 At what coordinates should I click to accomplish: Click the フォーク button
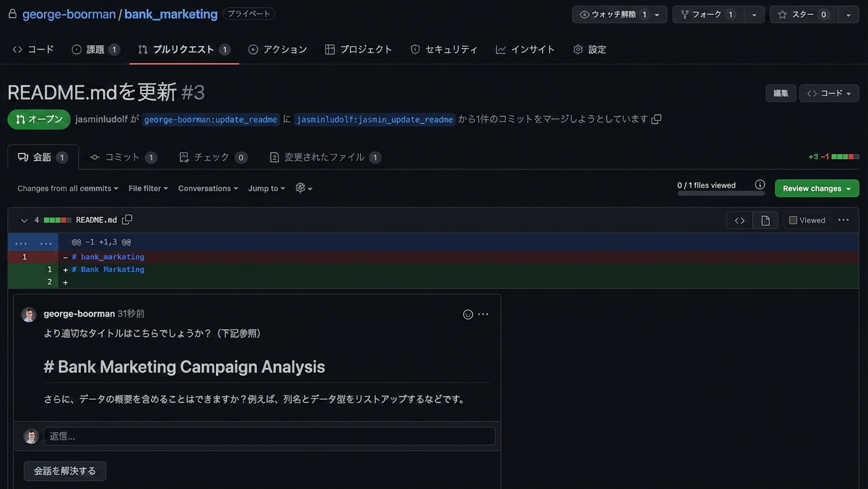(x=708, y=15)
